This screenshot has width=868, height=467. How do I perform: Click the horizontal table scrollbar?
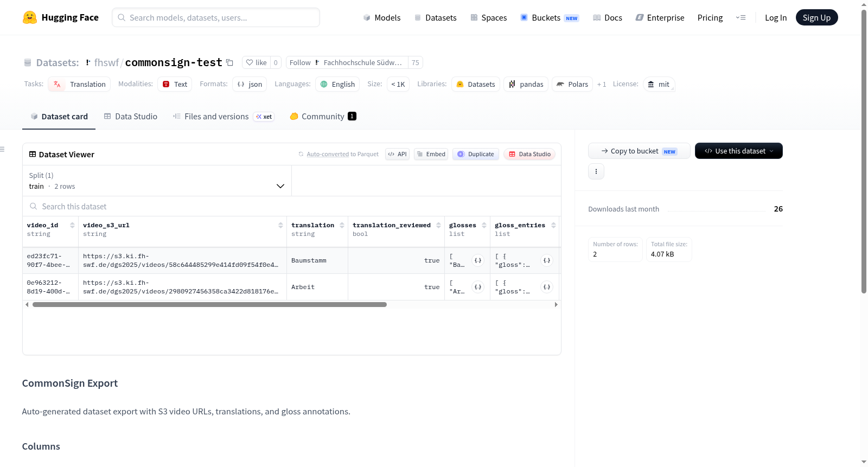click(x=209, y=305)
